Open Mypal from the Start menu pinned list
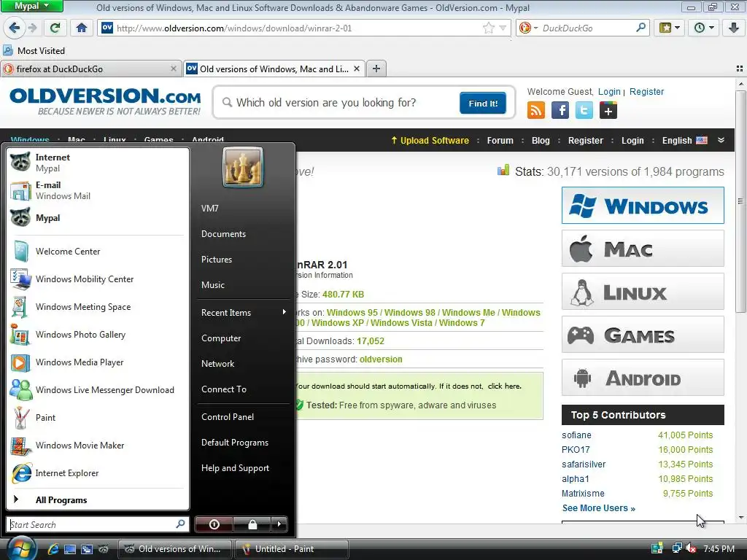The image size is (747, 560). coord(97,218)
